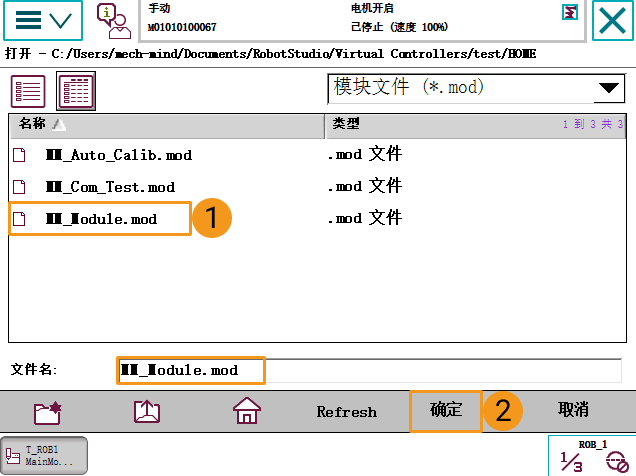Click the status bar information area

pos(362,20)
